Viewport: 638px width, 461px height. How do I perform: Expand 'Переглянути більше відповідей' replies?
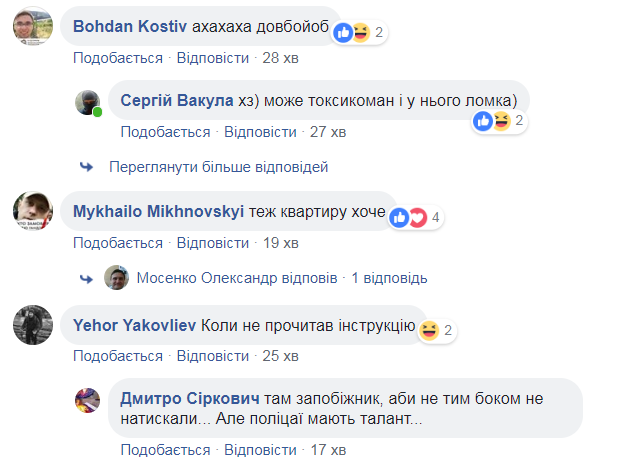point(217,167)
